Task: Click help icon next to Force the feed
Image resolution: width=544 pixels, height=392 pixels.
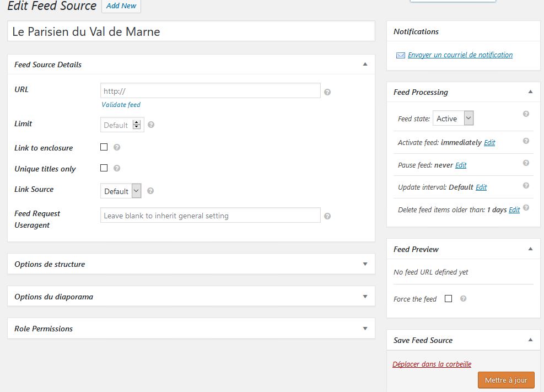Action: [x=463, y=299]
